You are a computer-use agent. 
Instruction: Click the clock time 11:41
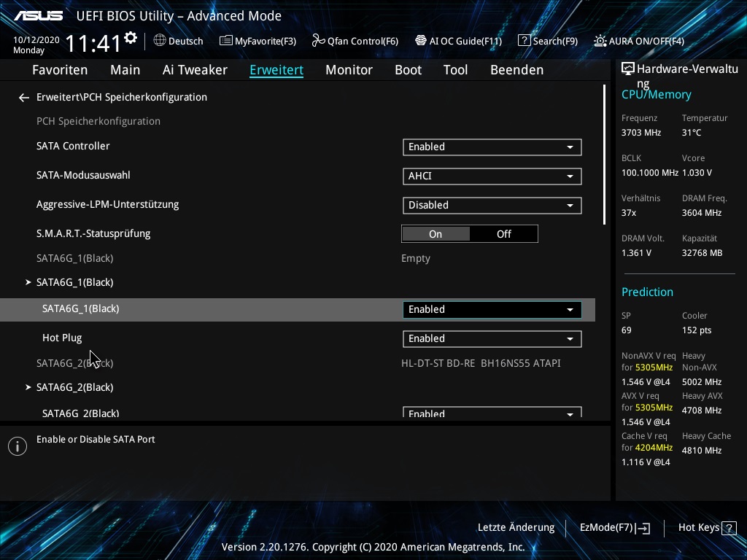click(93, 44)
